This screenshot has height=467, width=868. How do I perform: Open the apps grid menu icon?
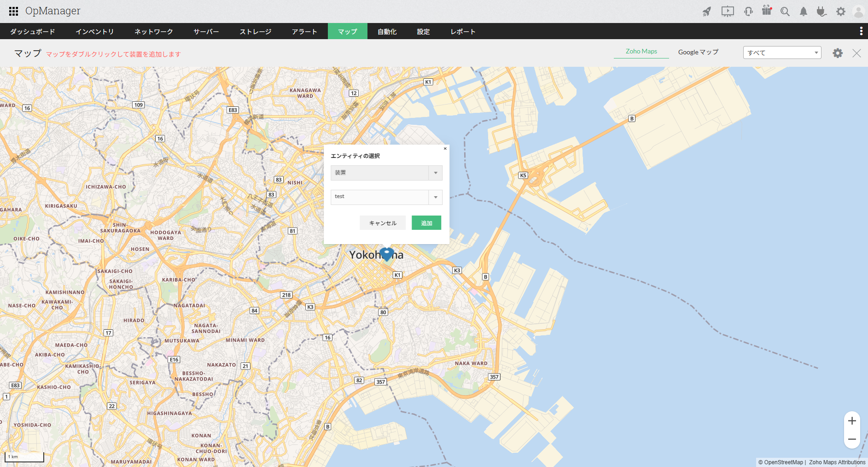pyautogui.click(x=14, y=11)
